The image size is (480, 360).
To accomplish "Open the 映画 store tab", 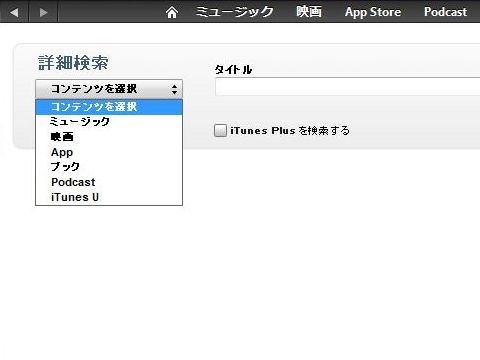I will pos(309,12).
